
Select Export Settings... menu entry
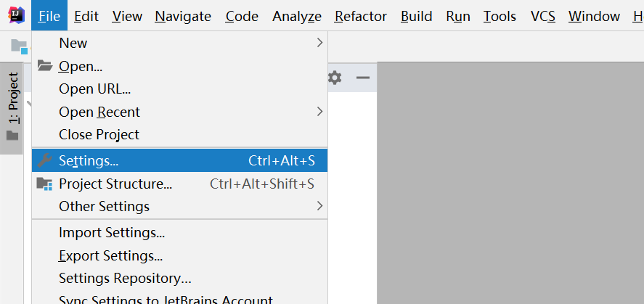[179, 255]
